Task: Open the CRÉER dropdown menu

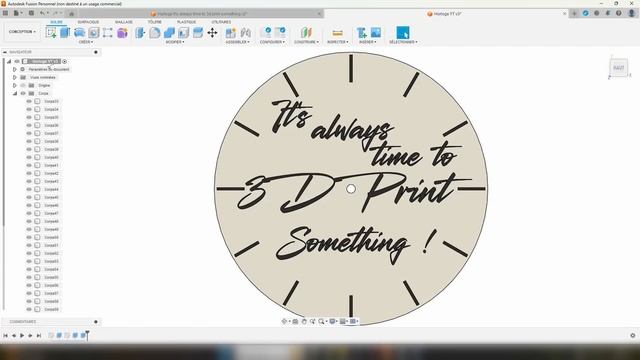Action: click(x=86, y=42)
